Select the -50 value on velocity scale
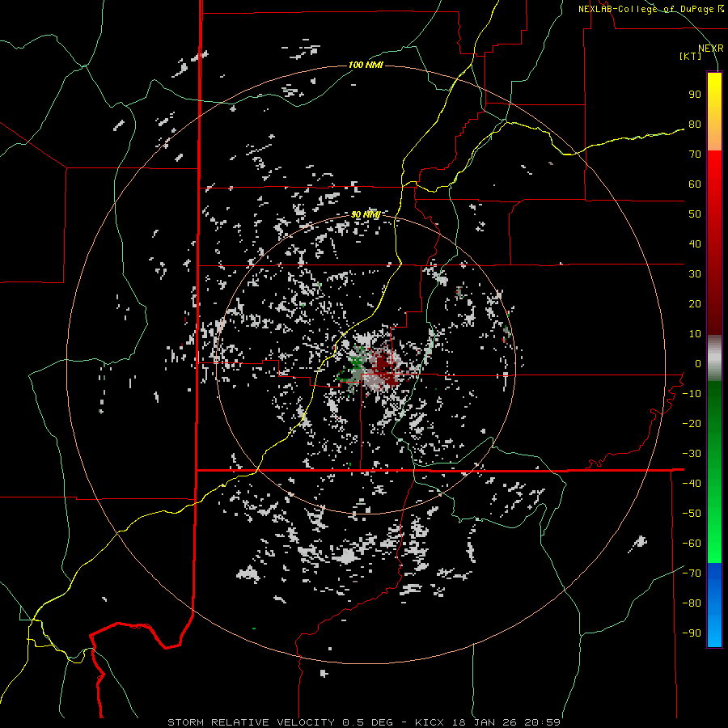This screenshot has width=728, height=728. (692, 514)
